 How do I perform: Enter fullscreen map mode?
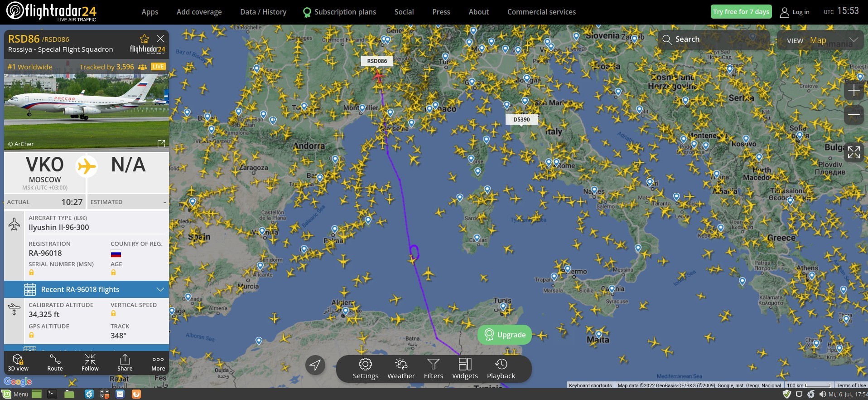(x=854, y=152)
